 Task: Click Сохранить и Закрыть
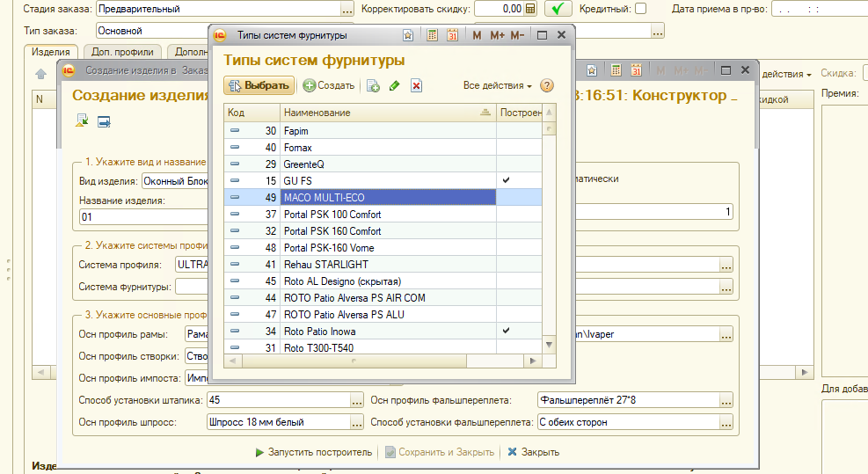point(440,452)
